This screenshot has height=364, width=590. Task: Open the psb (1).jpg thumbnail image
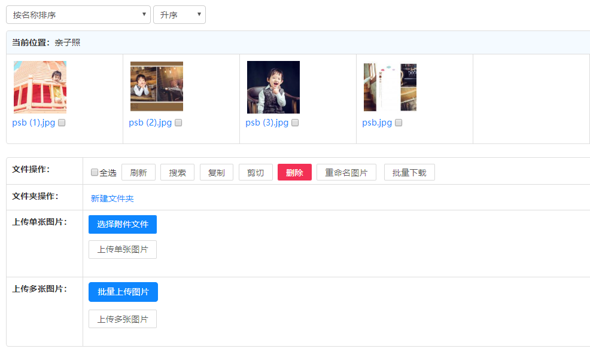39,87
